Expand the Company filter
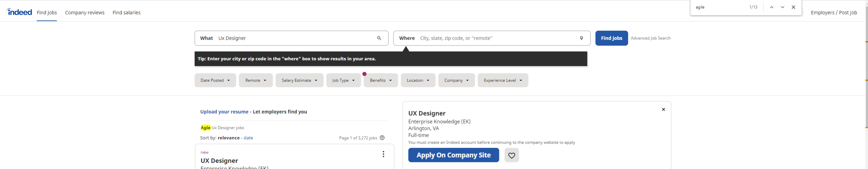Screen dimensions: 868x169 [457, 80]
